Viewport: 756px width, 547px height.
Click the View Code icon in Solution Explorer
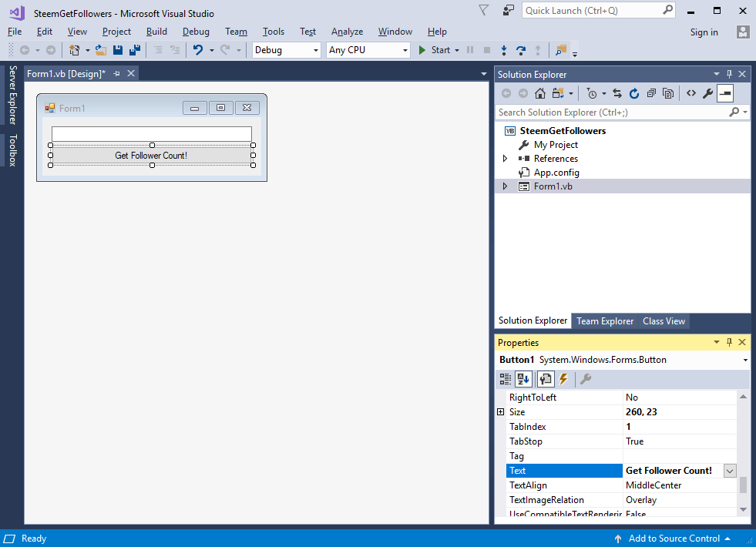click(691, 93)
